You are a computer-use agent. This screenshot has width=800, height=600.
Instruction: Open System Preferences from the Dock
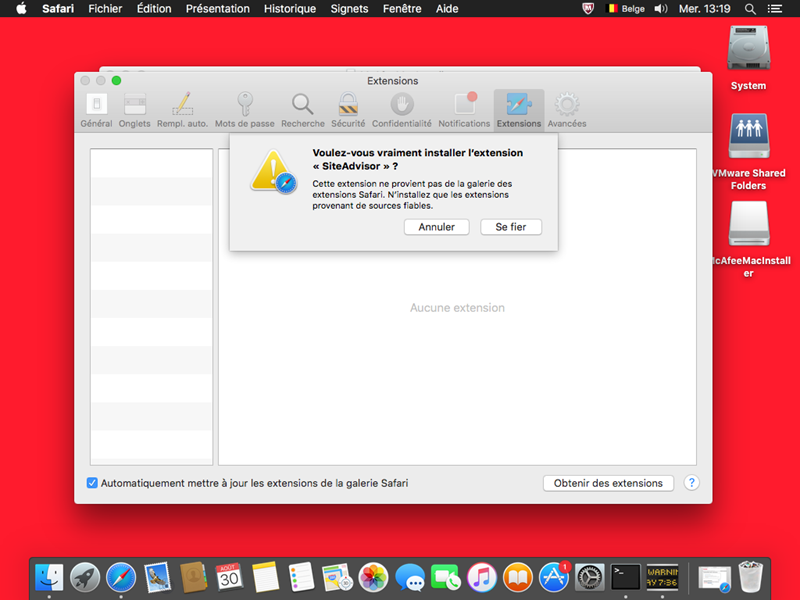590,578
